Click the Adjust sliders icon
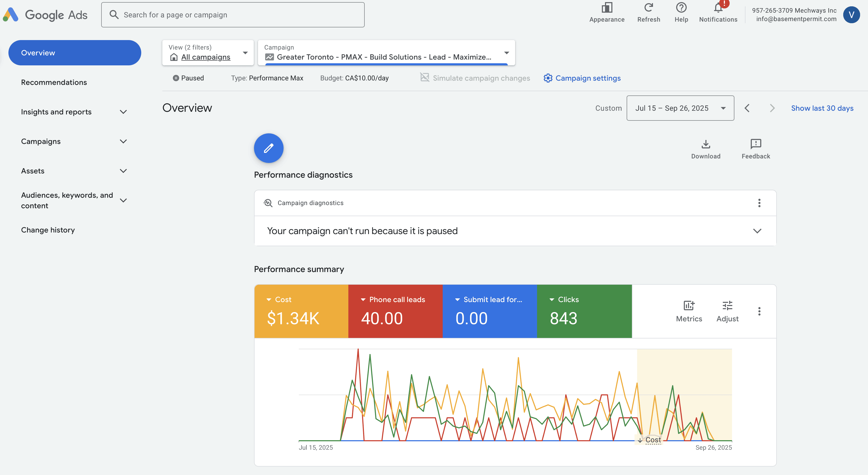This screenshot has width=868, height=475. pyautogui.click(x=727, y=306)
